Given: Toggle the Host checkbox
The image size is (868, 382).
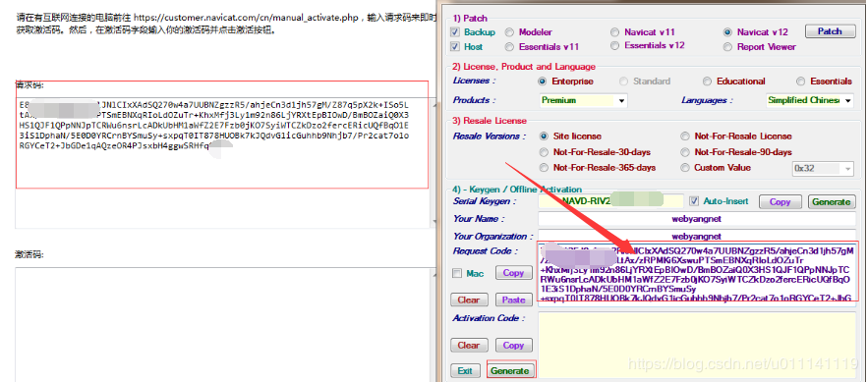Looking at the screenshot, I should [x=455, y=46].
